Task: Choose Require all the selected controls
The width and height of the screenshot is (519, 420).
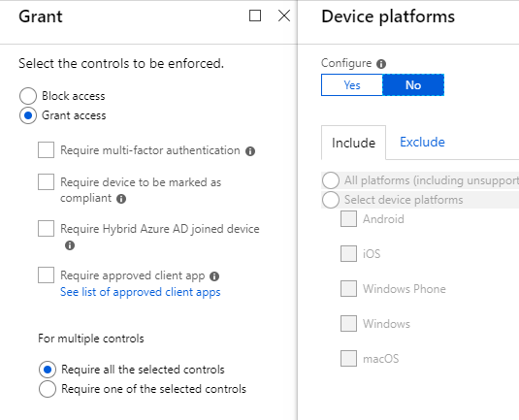Action: click(x=48, y=370)
